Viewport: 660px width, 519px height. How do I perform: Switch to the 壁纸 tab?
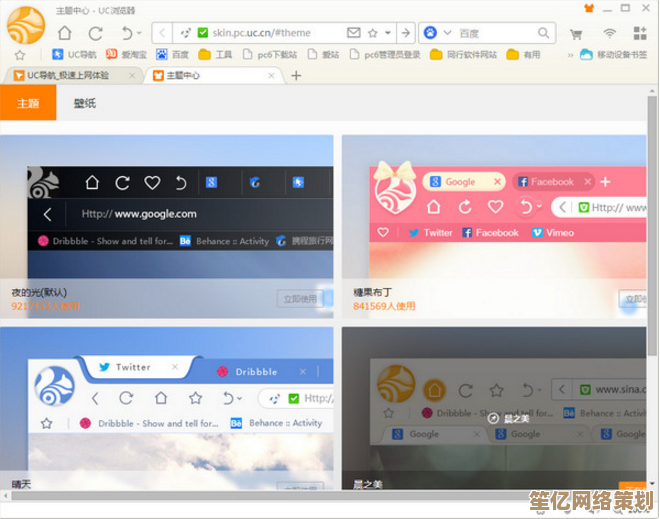(x=85, y=103)
